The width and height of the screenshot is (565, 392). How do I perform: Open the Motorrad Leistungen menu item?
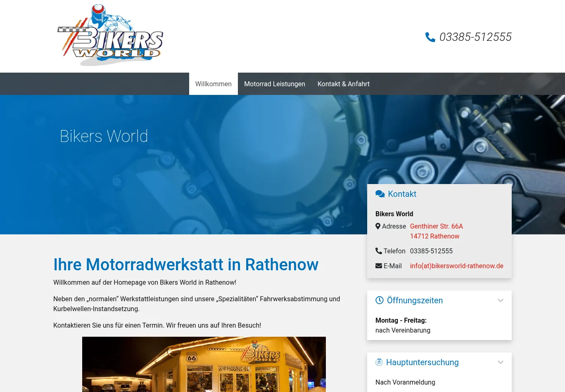coord(274,84)
